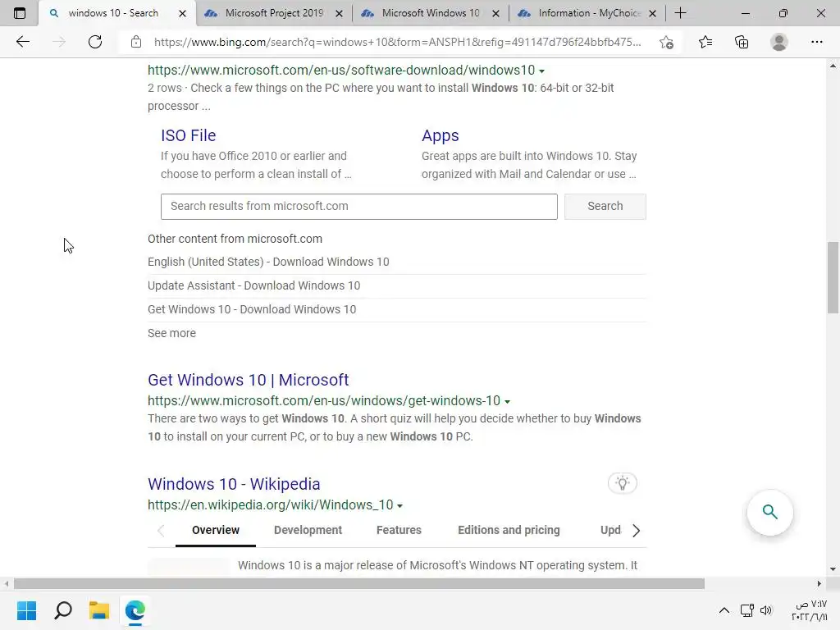Open taskbar Search

[63, 610]
